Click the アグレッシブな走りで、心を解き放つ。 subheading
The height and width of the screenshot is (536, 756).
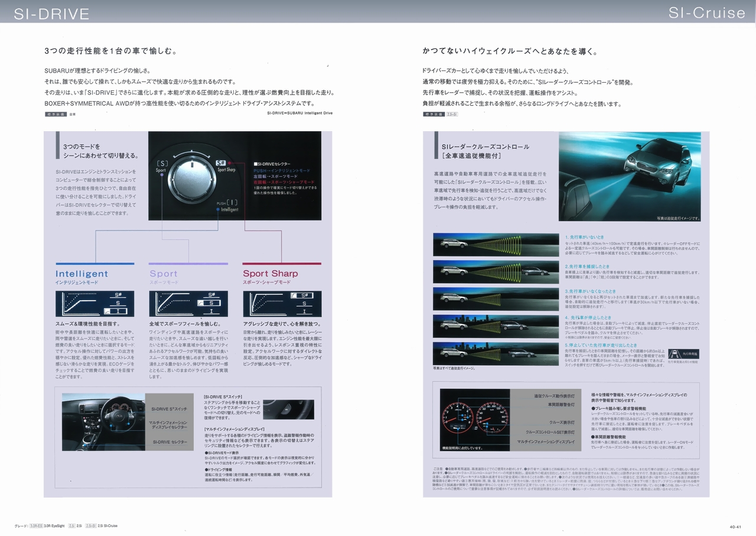[x=282, y=324]
